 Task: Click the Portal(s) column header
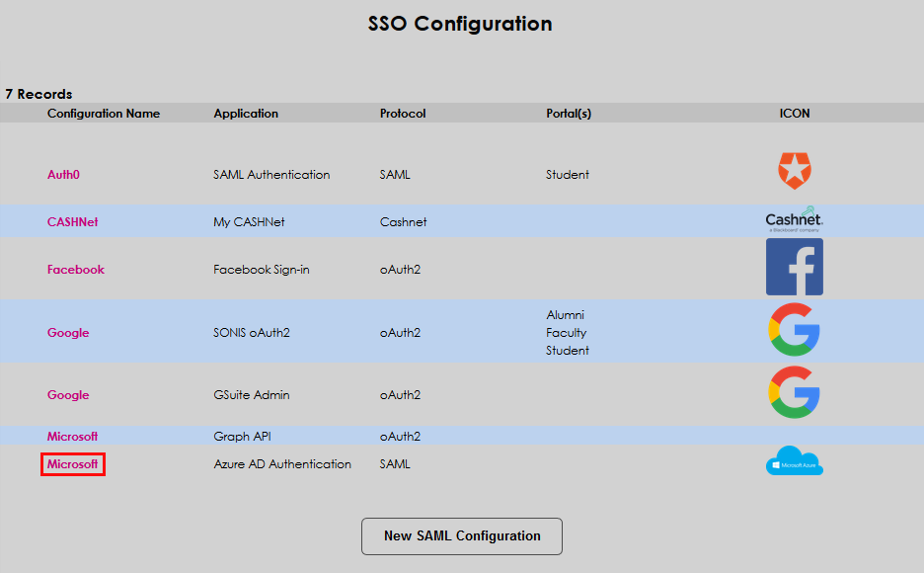pyautogui.click(x=569, y=114)
